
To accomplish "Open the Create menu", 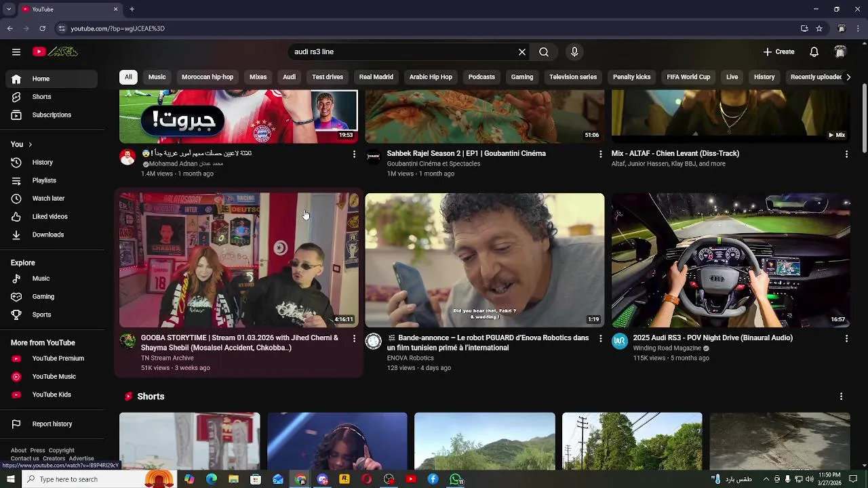I will coord(778,52).
